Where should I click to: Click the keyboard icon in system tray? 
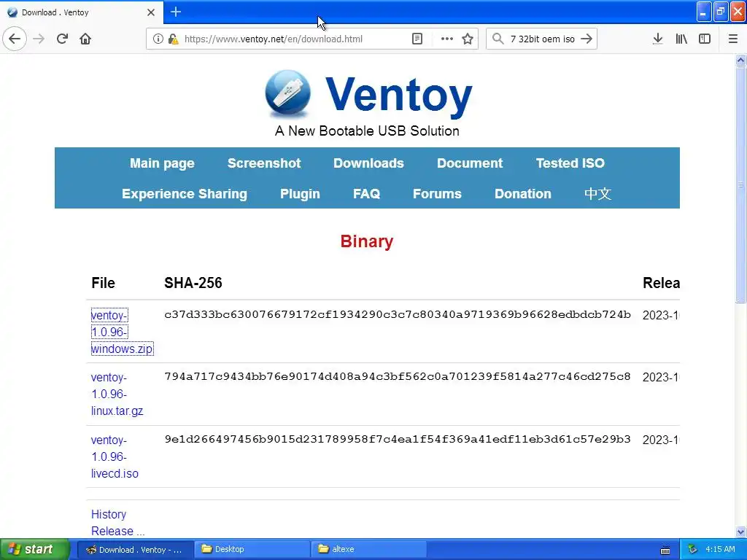pyautogui.click(x=665, y=550)
